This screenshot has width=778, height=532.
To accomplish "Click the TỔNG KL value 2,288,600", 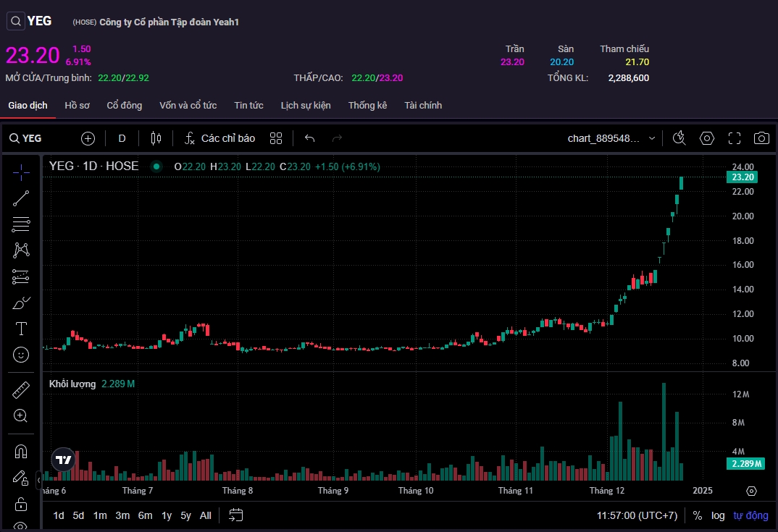I will (629, 78).
